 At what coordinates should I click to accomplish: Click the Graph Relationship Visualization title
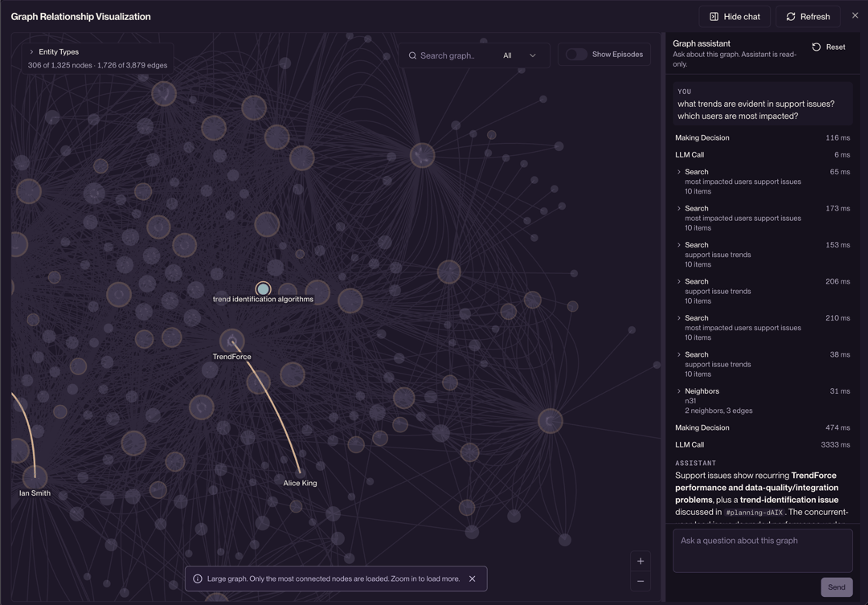pos(81,17)
